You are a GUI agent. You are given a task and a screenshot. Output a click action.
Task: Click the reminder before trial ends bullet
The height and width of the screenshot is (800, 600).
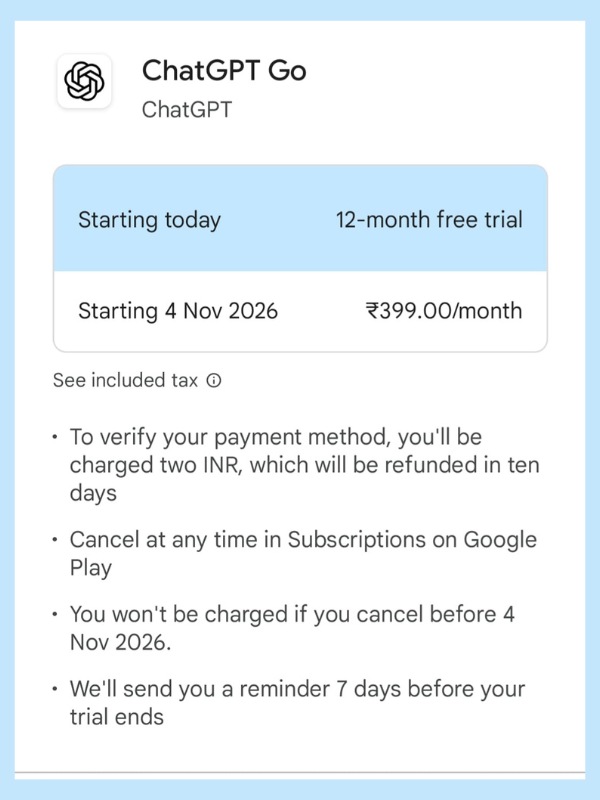point(298,702)
